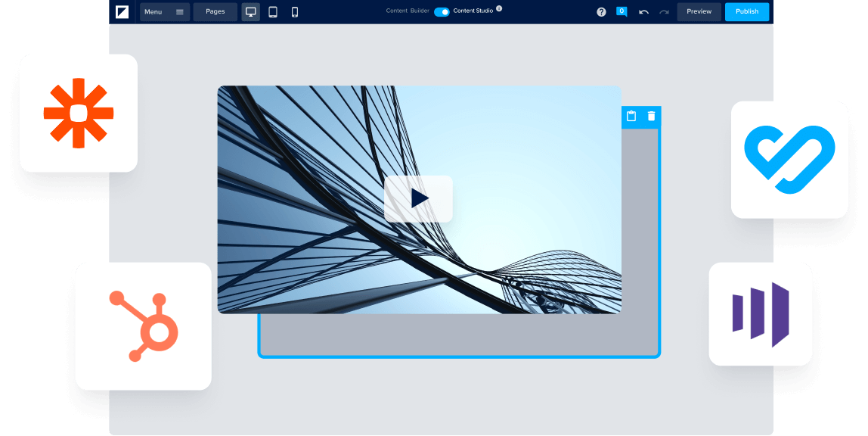Open the comments bubble showing 0

[622, 11]
